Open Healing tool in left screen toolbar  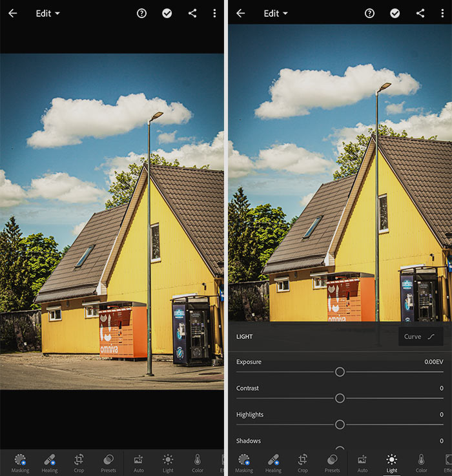(50, 462)
